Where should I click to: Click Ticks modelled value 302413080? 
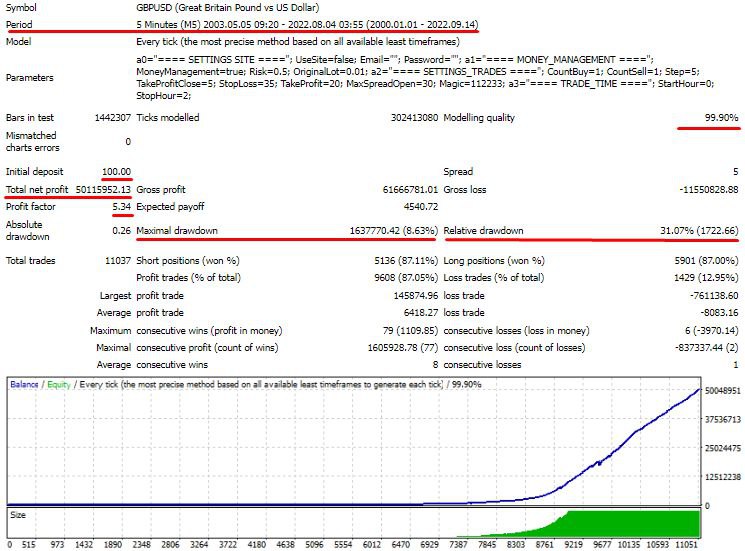(414, 118)
